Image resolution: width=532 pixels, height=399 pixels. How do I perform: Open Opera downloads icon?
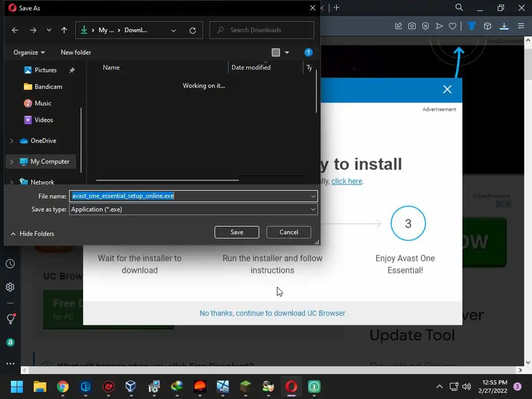[x=504, y=26]
